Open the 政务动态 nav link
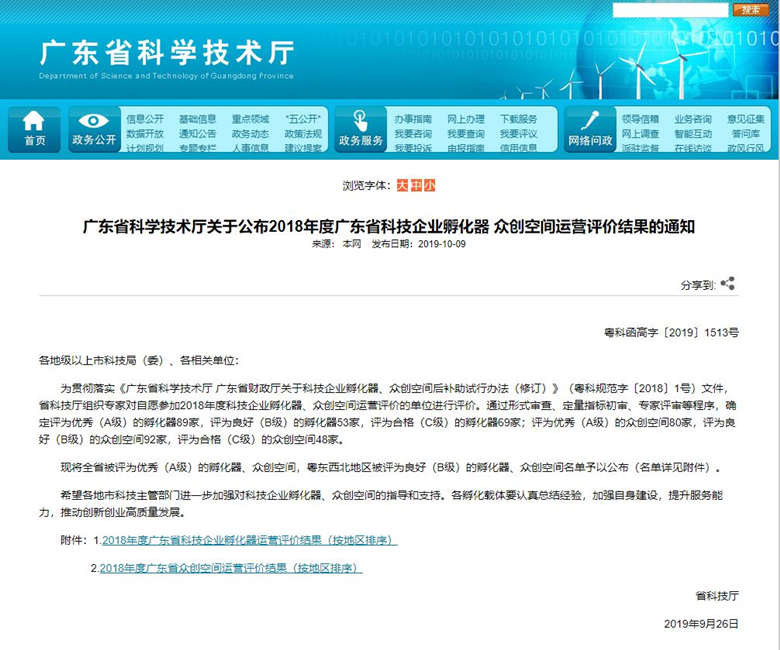This screenshot has width=780, height=650. 250,134
